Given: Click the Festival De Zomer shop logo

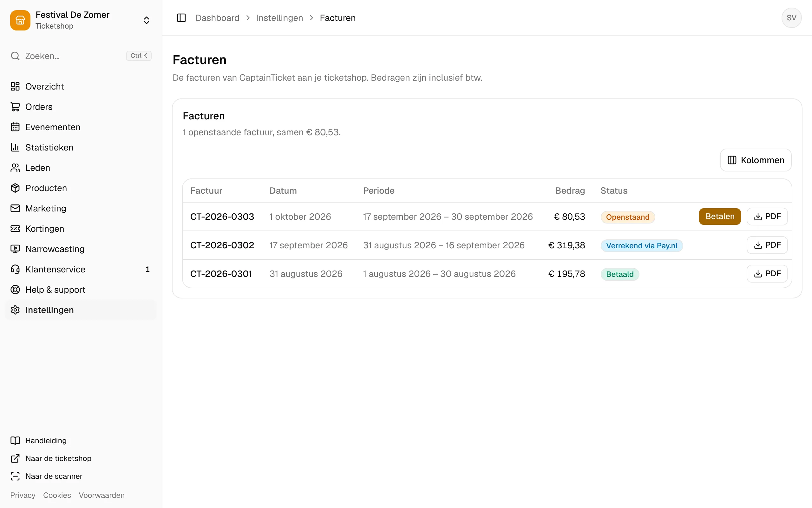Looking at the screenshot, I should pyautogui.click(x=20, y=20).
